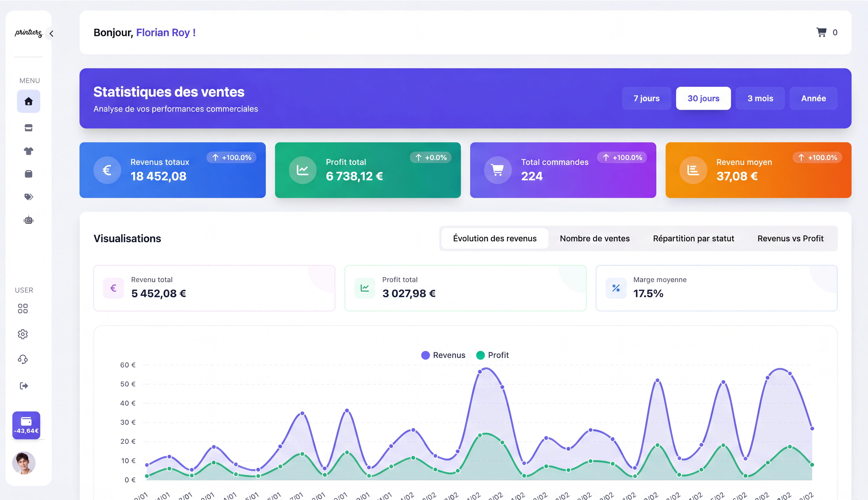
Task: Open the t-shirt products icon
Action: [29, 151]
